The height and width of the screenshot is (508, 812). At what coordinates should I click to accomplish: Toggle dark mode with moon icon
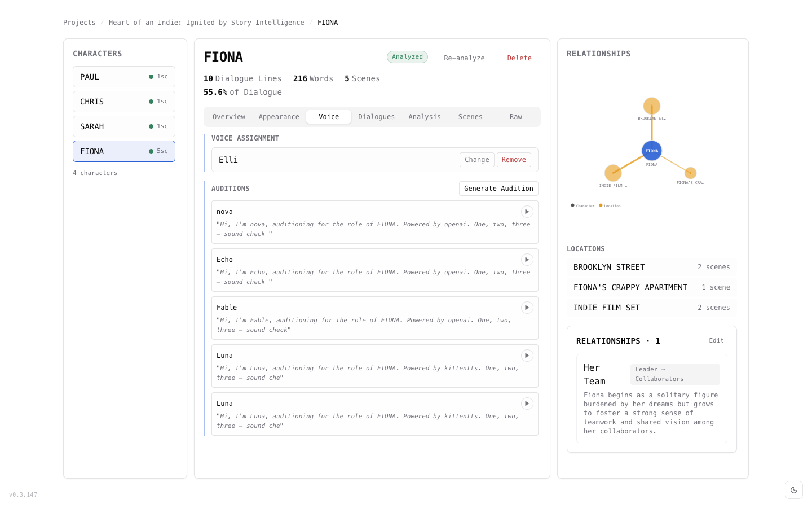pyautogui.click(x=794, y=490)
